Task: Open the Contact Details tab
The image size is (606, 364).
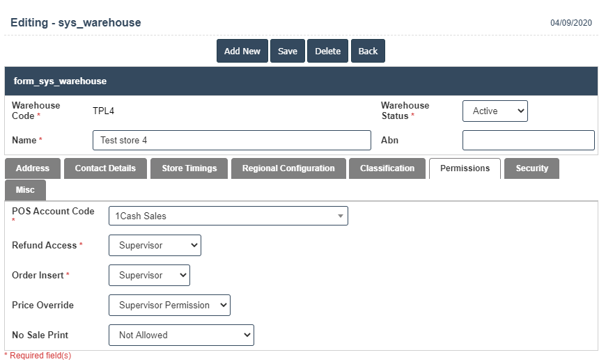Action: tap(105, 168)
